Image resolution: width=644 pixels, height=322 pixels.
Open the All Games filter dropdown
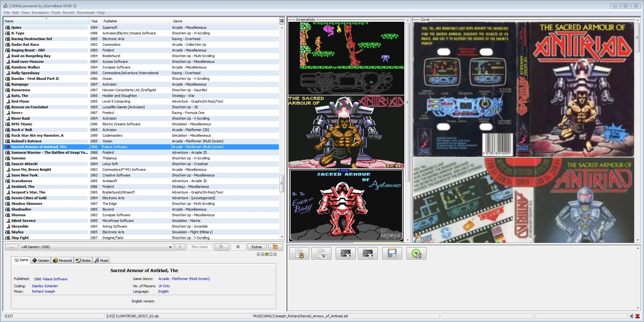point(96,247)
